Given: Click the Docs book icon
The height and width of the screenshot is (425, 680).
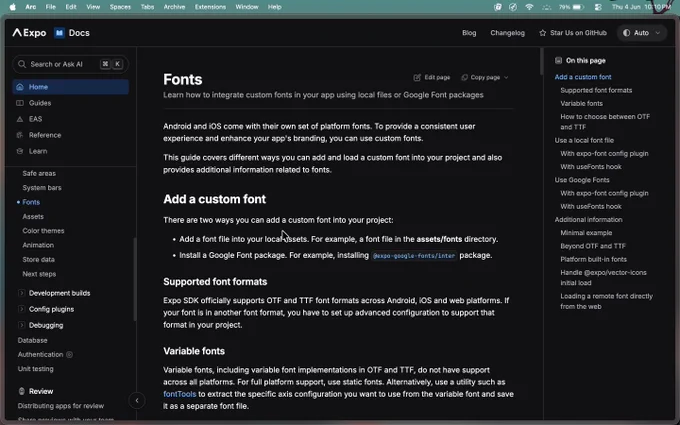Looking at the screenshot, I should 59,33.
